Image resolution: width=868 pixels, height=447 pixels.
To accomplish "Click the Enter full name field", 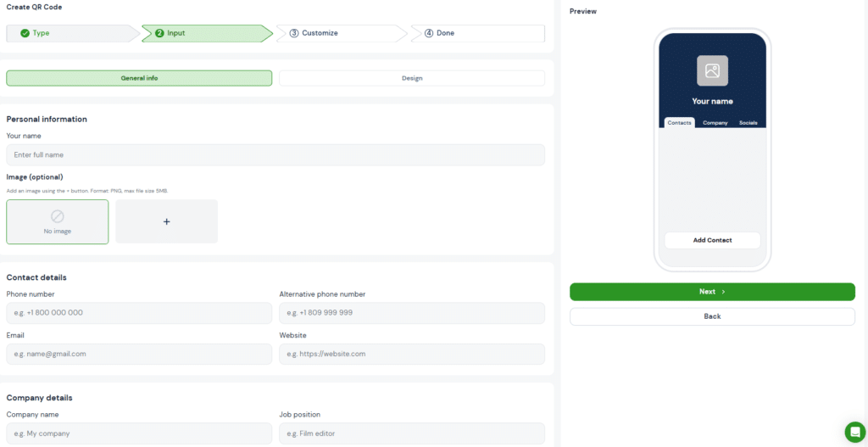I will tap(275, 155).
